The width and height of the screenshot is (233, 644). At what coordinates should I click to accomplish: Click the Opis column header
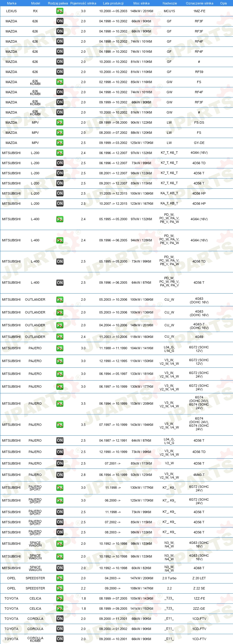tap(223, 3)
